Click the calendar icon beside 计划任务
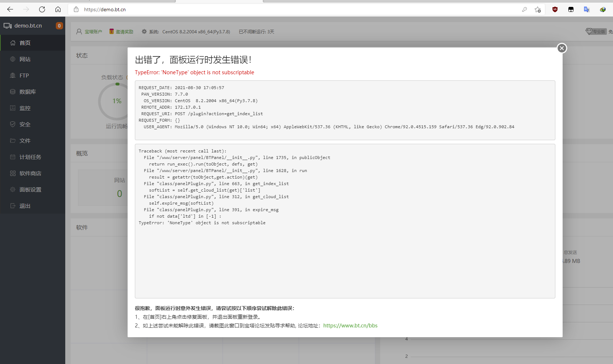 [x=13, y=157]
